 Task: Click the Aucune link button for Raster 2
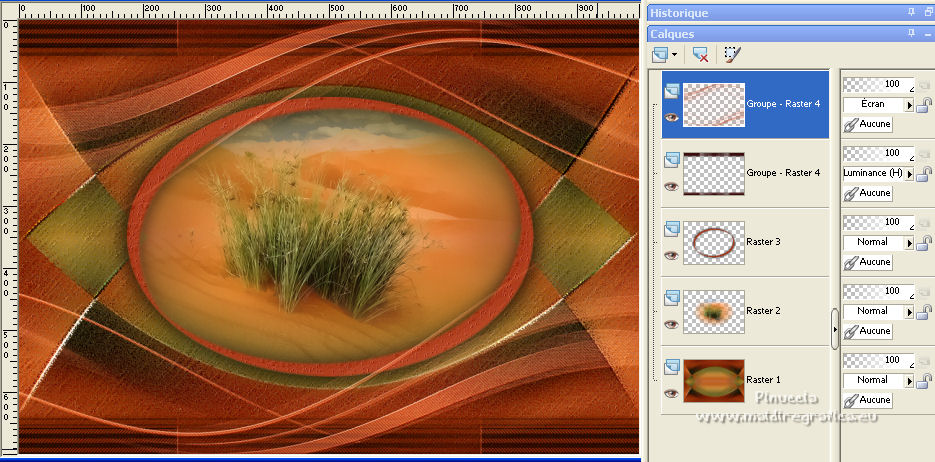tap(868, 331)
